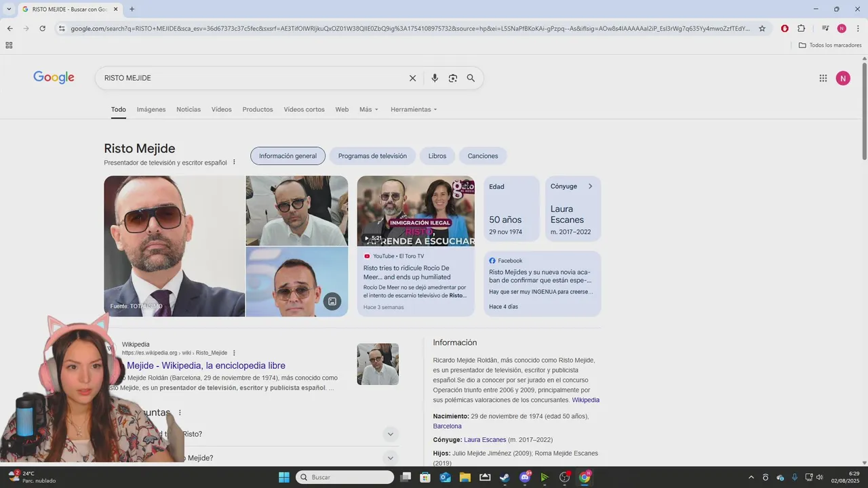Screen dimensions: 868x488
Task: Open Google account avatar N
Action: coord(843,78)
